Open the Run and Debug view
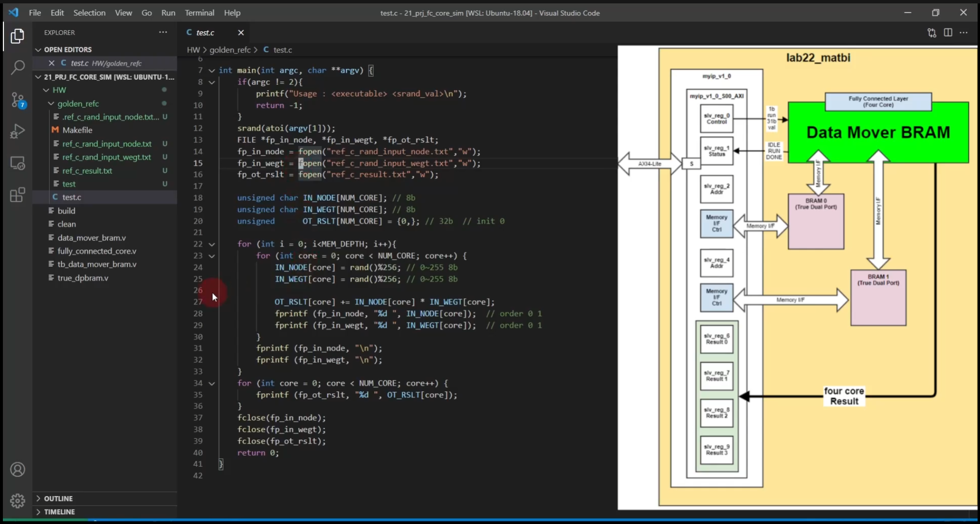980x524 pixels. (x=18, y=131)
